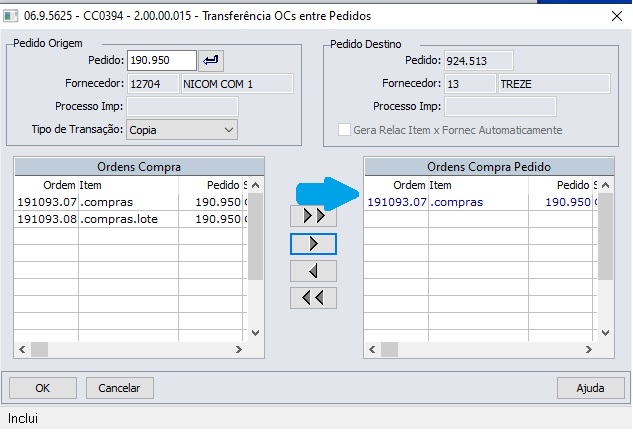The image size is (633, 433).
Task: Move all orders right with double-arrow button
Action: [x=313, y=216]
